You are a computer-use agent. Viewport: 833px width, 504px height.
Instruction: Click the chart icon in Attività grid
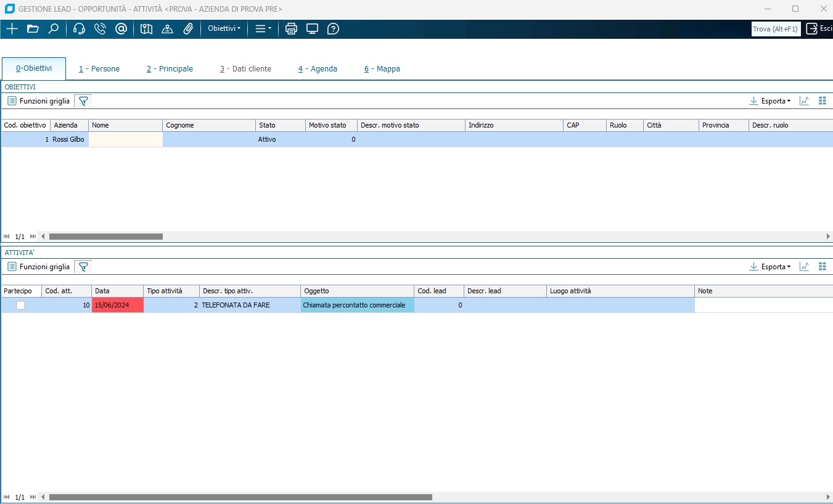pyautogui.click(x=804, y=267)
